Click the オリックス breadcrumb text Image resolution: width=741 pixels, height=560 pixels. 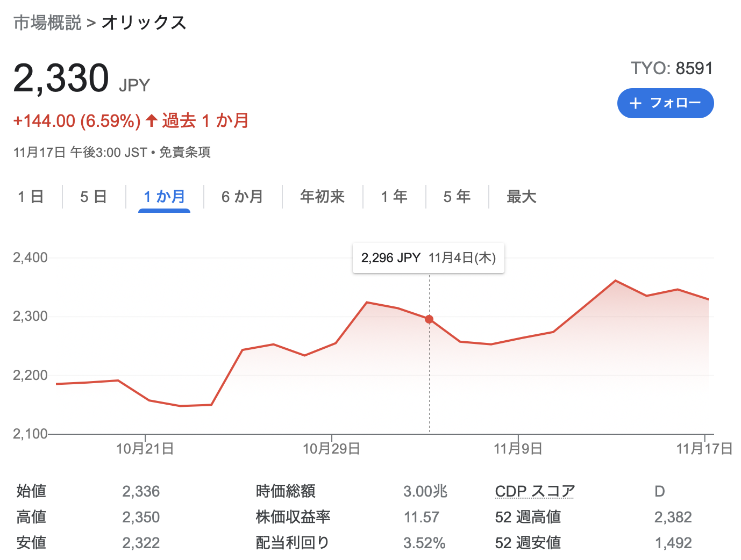coord(144,23)
